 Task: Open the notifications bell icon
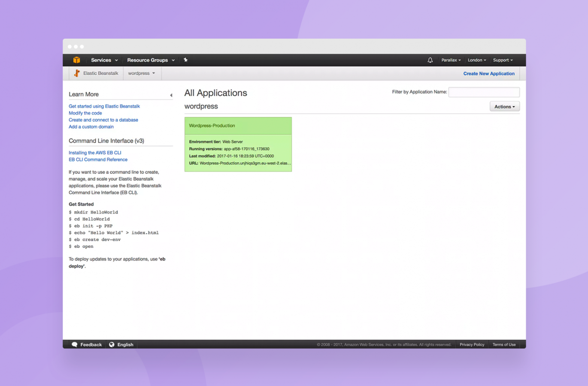(430, 60)
